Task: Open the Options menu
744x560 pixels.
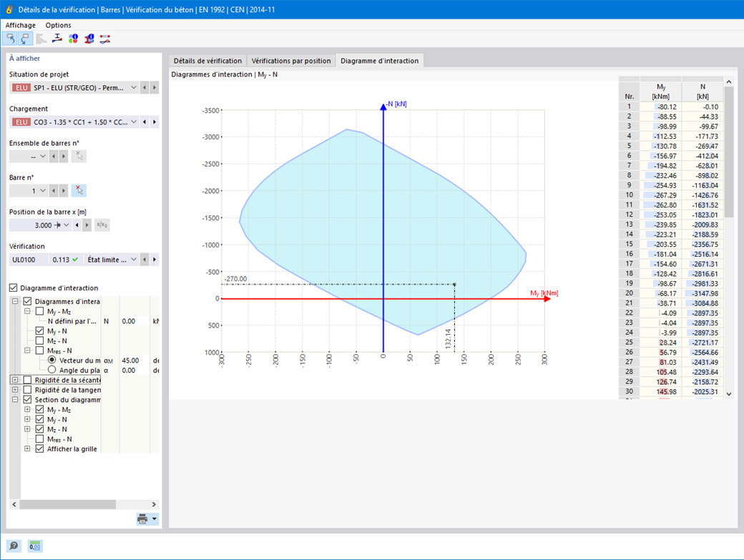Action: 58,25
